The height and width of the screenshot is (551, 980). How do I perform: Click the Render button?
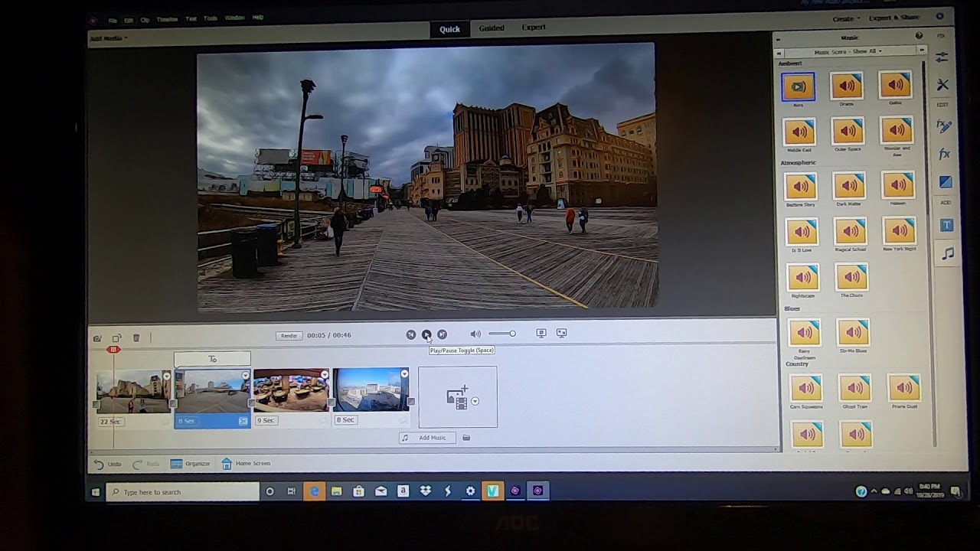coord(289,336)
